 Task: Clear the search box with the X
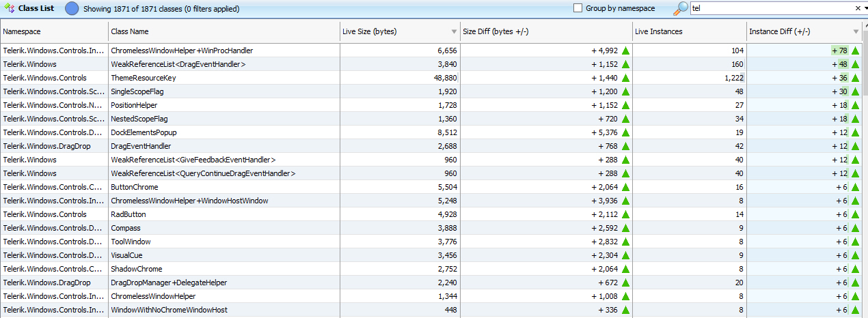[858, 8]
